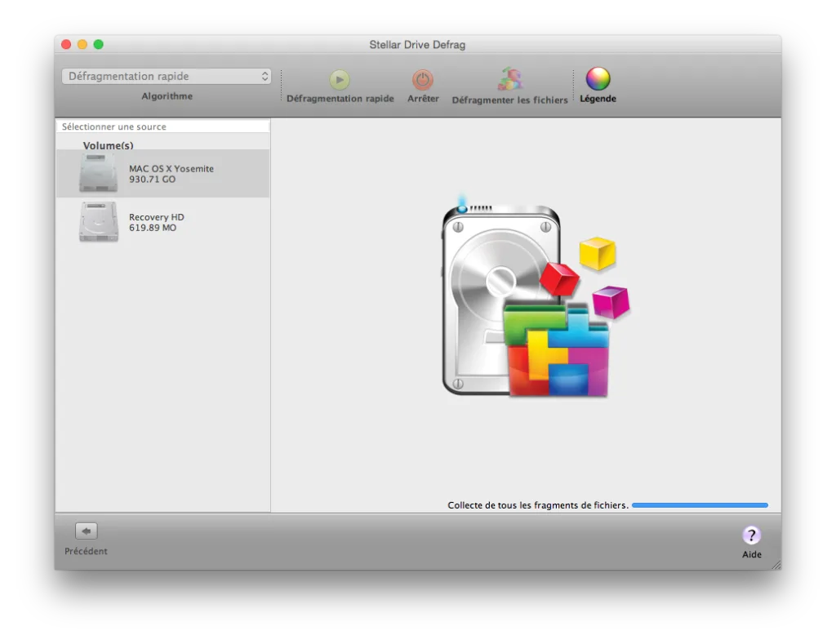This screenshot has width=836, height=644.
Task: Click the window resize grip corner
Action: coord(777,565)
